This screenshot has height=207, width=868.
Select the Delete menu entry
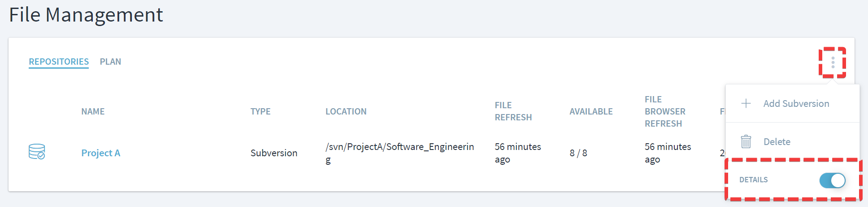click(x=777, y=141)
